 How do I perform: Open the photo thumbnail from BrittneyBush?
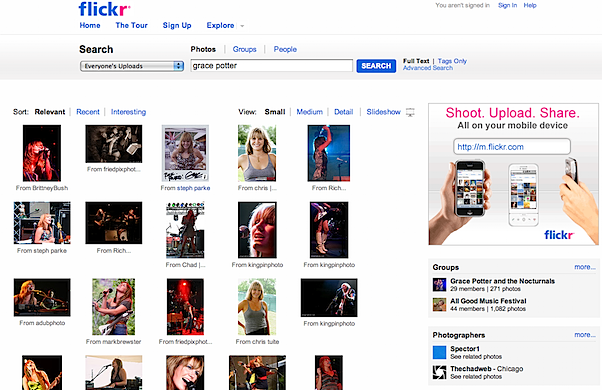(42, 153)
